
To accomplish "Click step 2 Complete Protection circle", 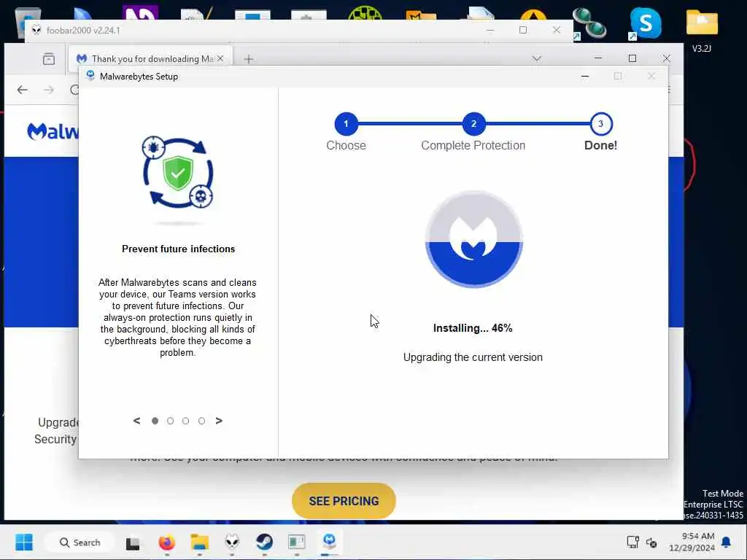I will tap(473, 124).
